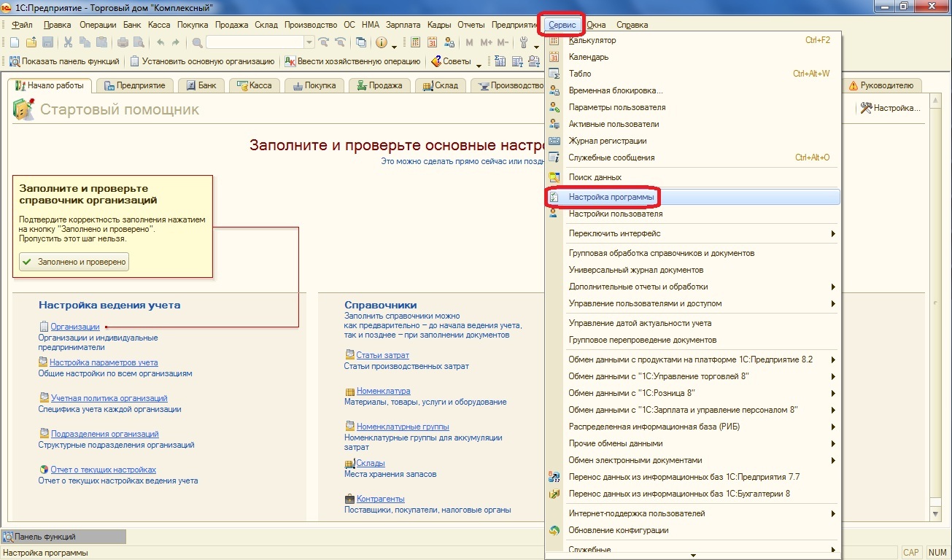Image resolution: width=952 pixels, height=560 pixels.
Task: Click the Заполнено и проверено button
Action: pyautogui.click(x=74, y=262)
